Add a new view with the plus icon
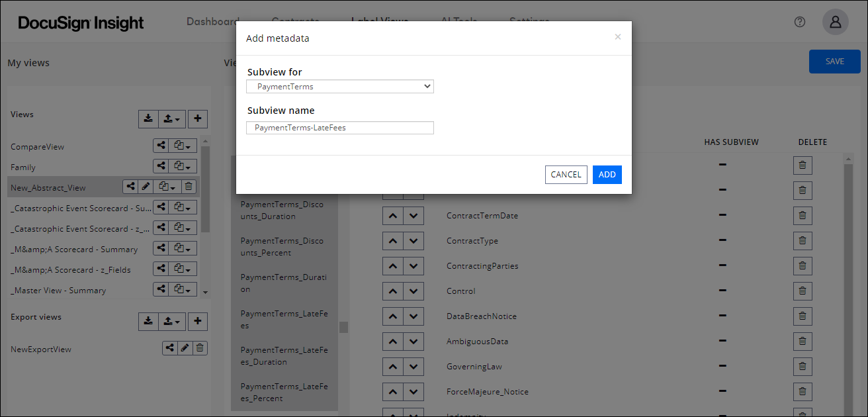 (x=198, y=118)
